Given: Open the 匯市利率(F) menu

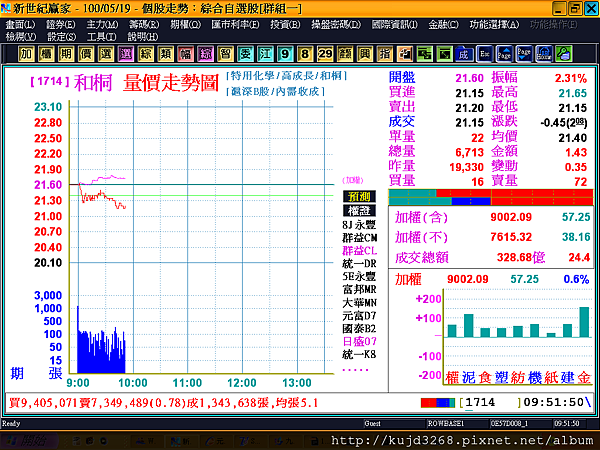Looking at the screenshot, I should pyautogui.click(x=235, y=25).
